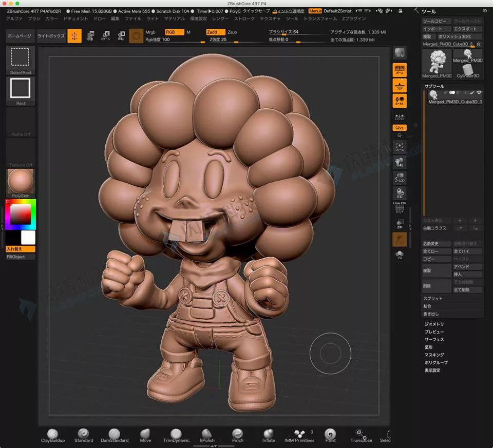Click the L.Sym icon on right shelf

400,117
